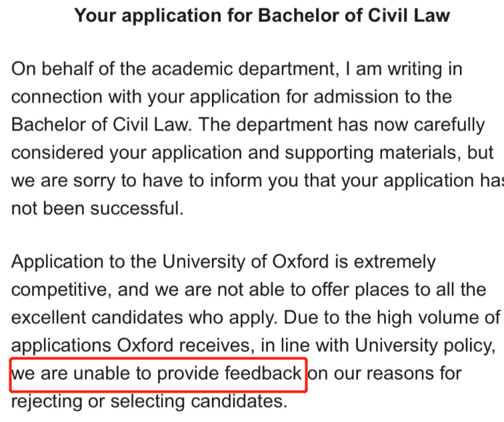Viewport: 504px width, 422px height.
Task: Click the phrase "on our reasons for"
Action: click(x=385, y=374)
